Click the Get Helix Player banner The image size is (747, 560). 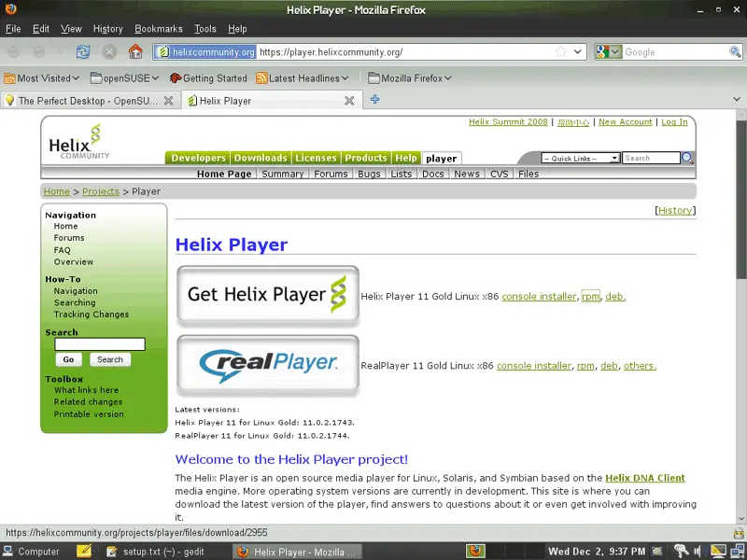tap(268, 295)
